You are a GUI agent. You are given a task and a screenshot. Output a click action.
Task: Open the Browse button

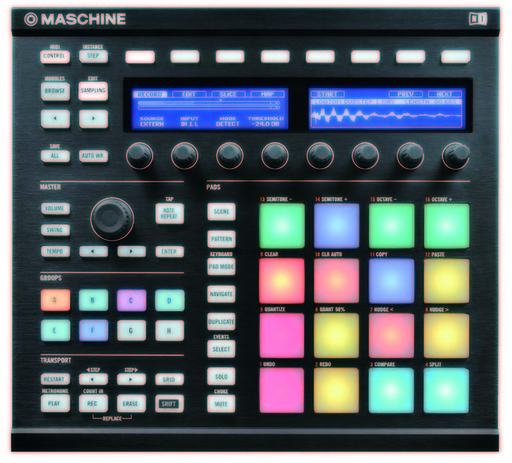[55, 91]
